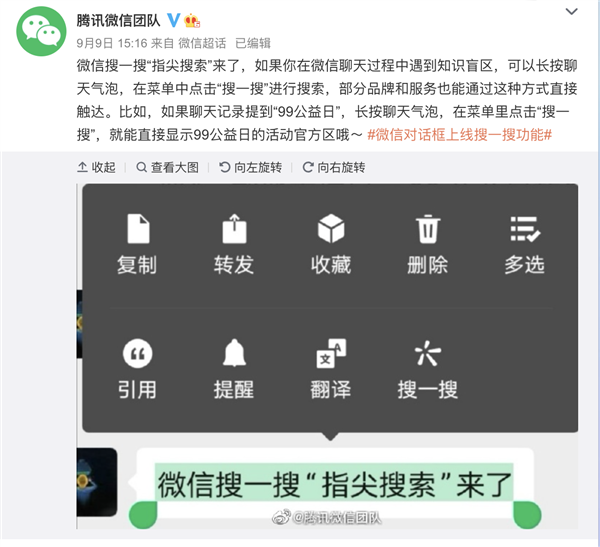600x547 pixels.
Task: Tap the 翻译 translate icon
Action: (x=331, y=353)
